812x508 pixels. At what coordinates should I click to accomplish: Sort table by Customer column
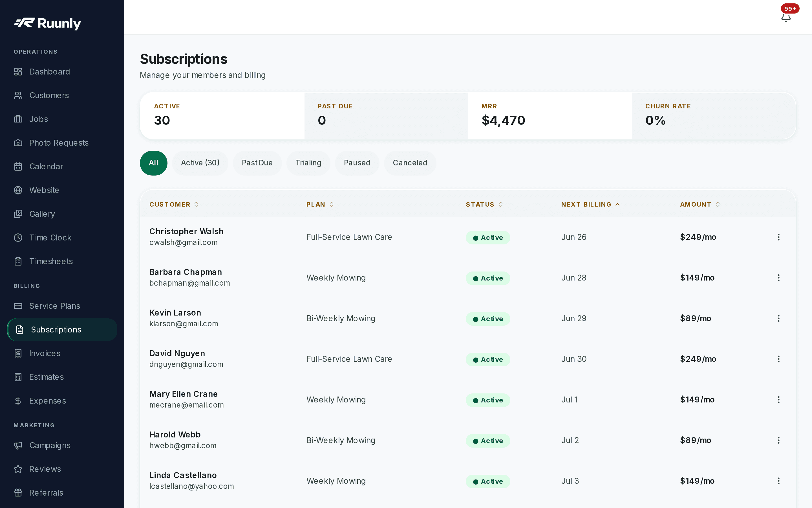[x=174, y=204]
